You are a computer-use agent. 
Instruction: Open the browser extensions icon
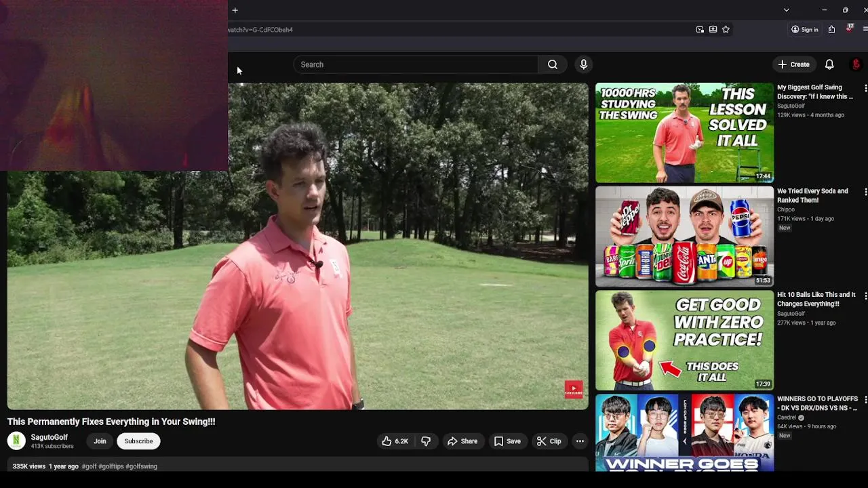tap(831, 29)
